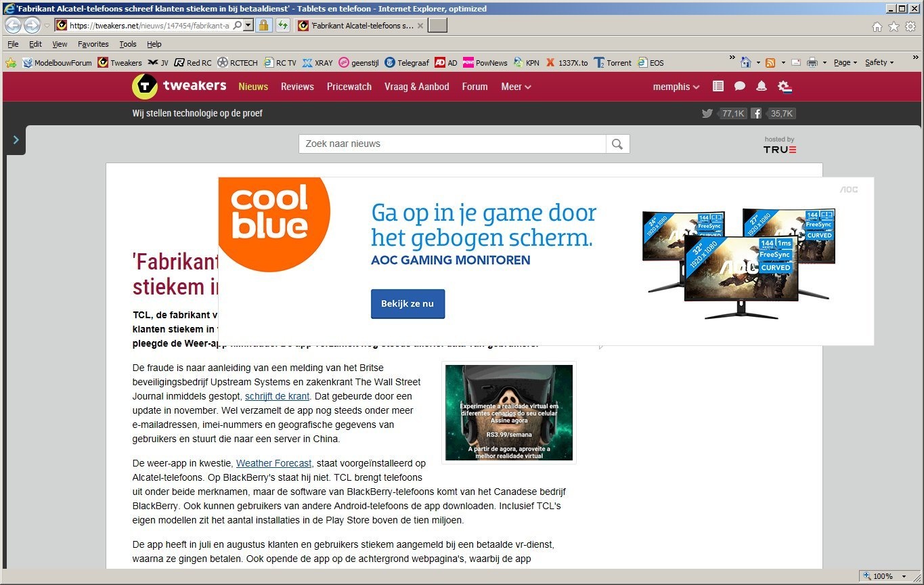The height and width of the screenshot is (585, 924).
Task: Go back with the browser Back arrow
Action: (x=14, y=26)
